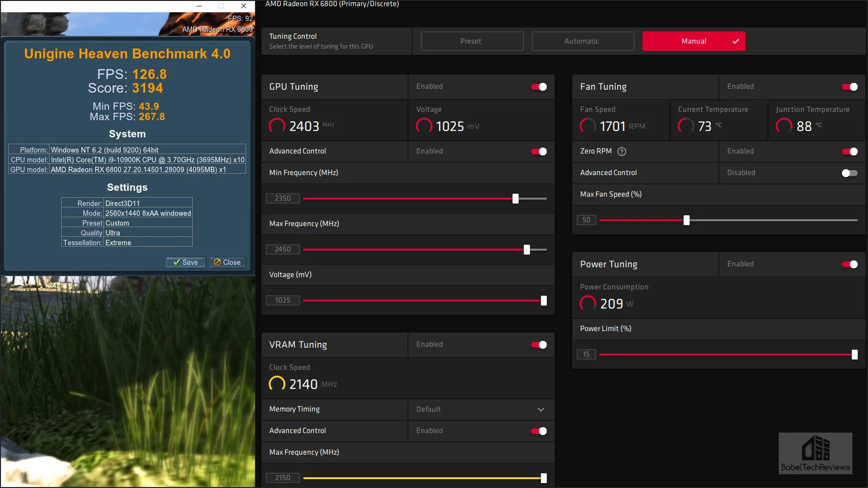Enable Fan Tuning Advanced Control switch
This screenshot has height=488, width=868.
tap(850, 173)
